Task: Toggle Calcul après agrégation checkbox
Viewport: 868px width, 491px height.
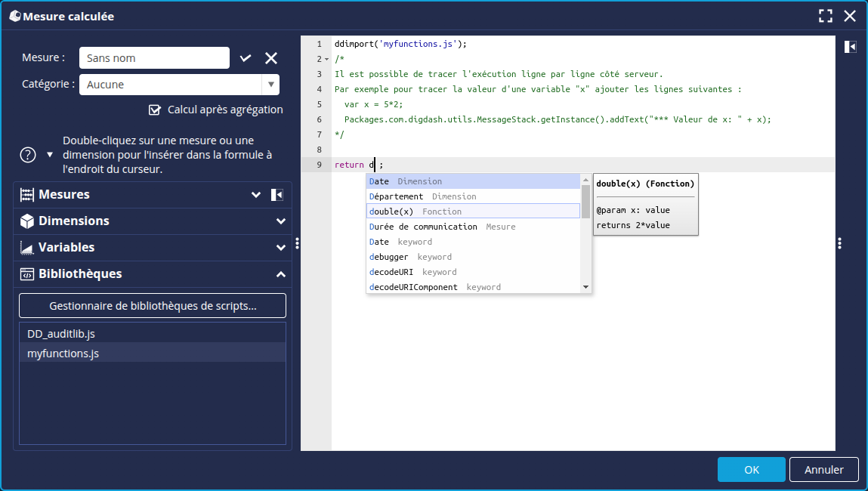Action: click(x=155, y=110)
